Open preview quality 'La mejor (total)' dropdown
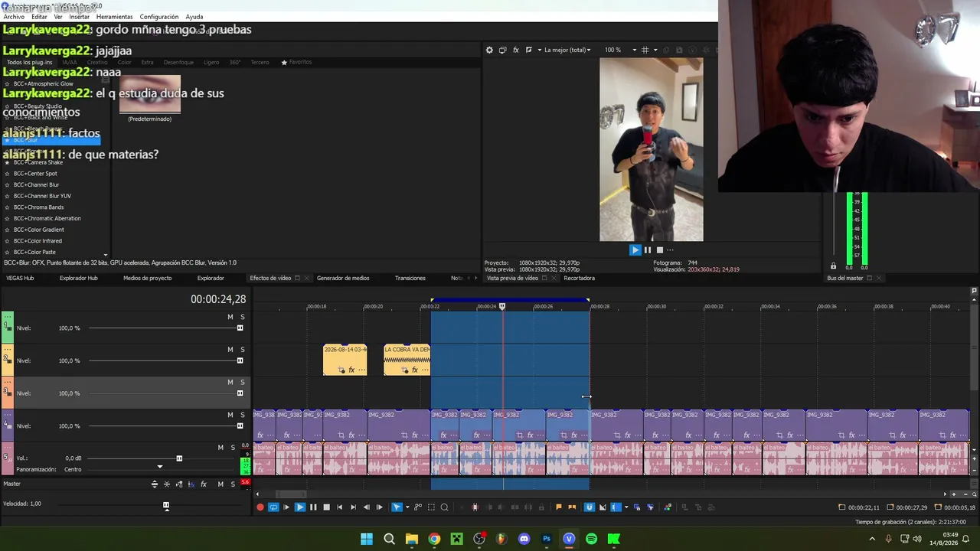The height and width of the screenshot is (551, 980). click(x=567, y=50)
